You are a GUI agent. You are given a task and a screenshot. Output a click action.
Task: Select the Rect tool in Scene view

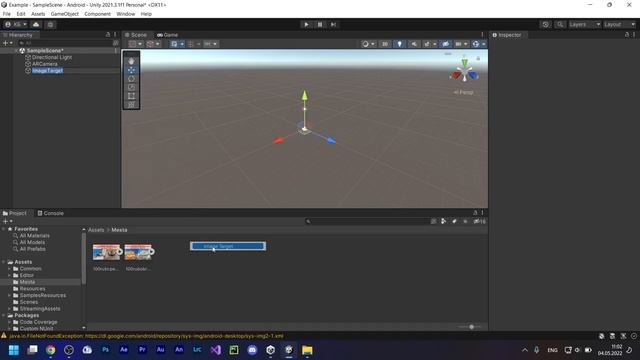(131, 96)
